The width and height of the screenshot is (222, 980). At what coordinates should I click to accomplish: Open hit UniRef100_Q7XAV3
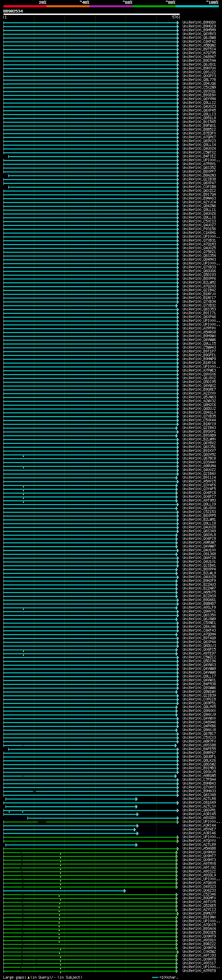(x=199, y=787)
